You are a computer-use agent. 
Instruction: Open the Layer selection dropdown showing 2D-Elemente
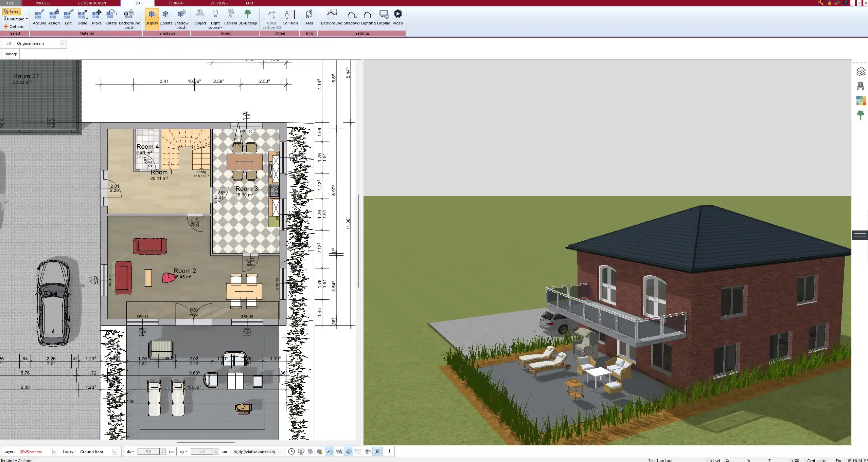(x=54, y=451)
